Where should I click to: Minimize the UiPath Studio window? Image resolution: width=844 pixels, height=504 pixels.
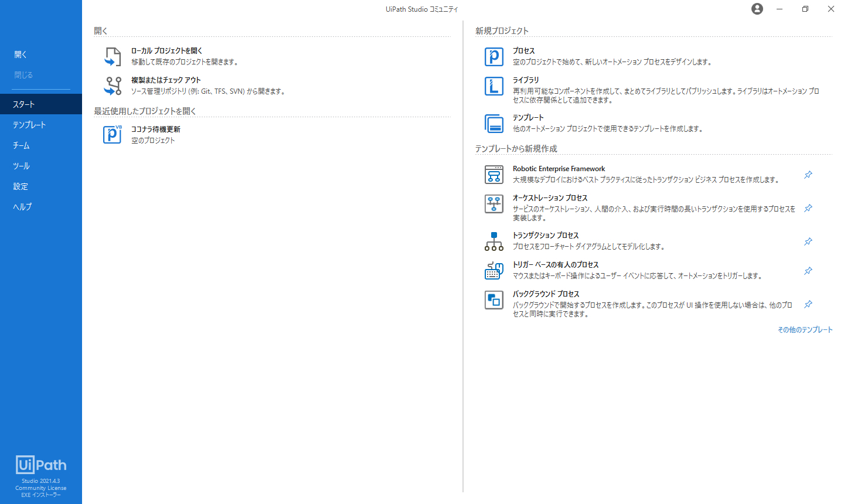(x=780, y=9)
